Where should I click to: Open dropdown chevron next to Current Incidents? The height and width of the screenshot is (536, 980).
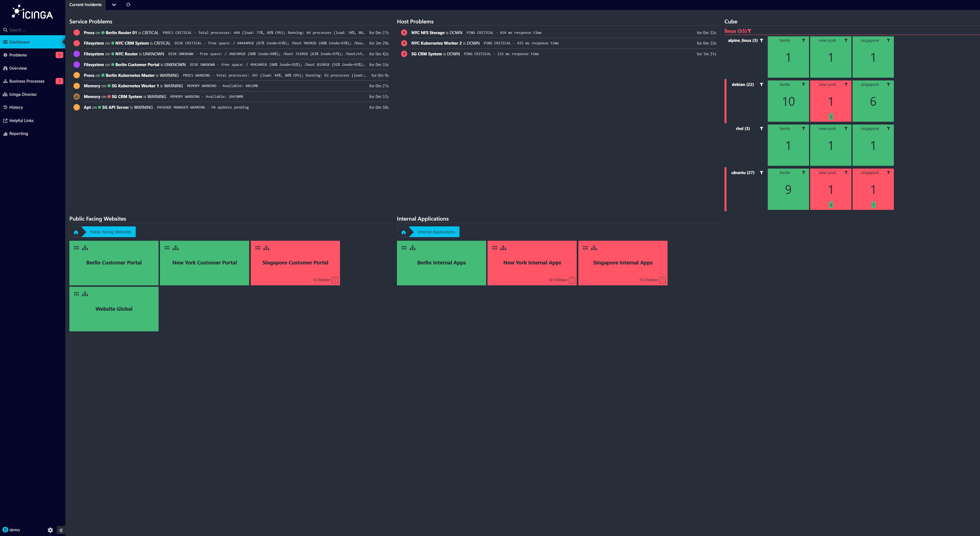pyautogui.click(x=114, y=5)
